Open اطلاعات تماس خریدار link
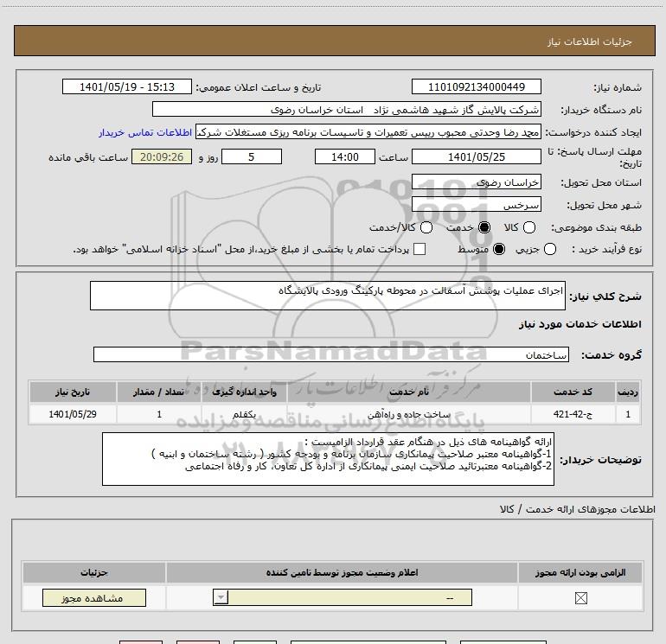The width and height of the screenshot is (666, 644). tap(145, 132)
